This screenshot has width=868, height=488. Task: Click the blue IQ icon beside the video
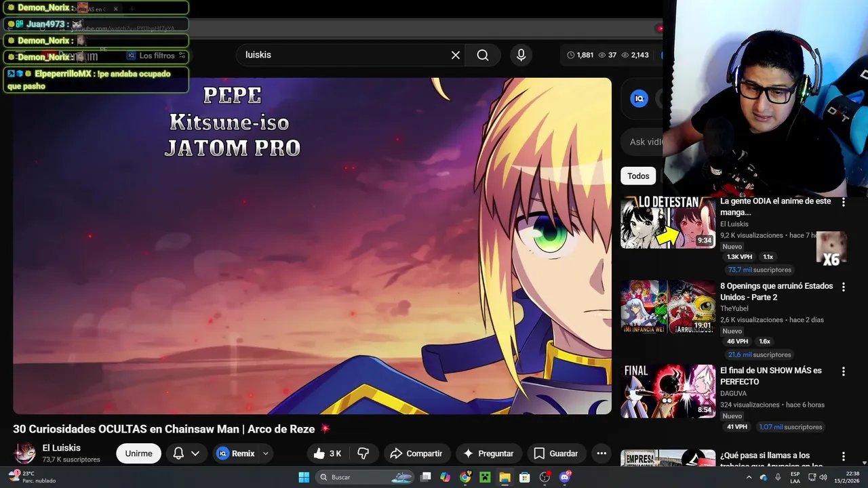[639, 99]
